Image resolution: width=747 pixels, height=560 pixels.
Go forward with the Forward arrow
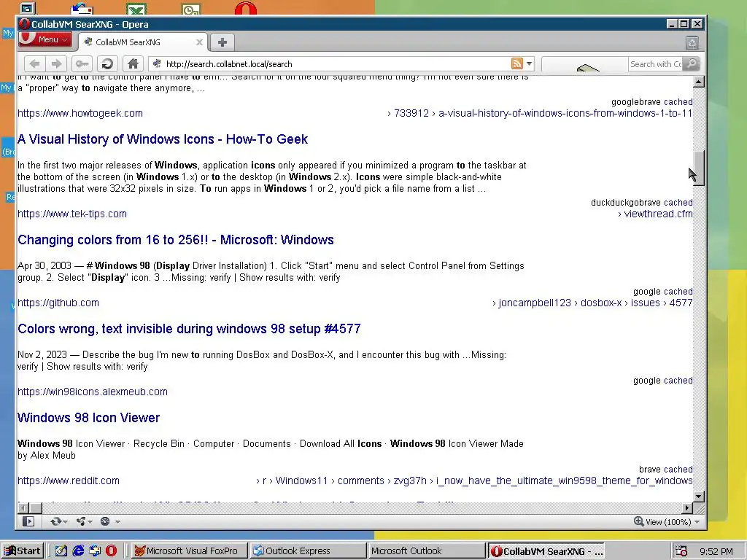pyautogui.click(x=57, y=64)
